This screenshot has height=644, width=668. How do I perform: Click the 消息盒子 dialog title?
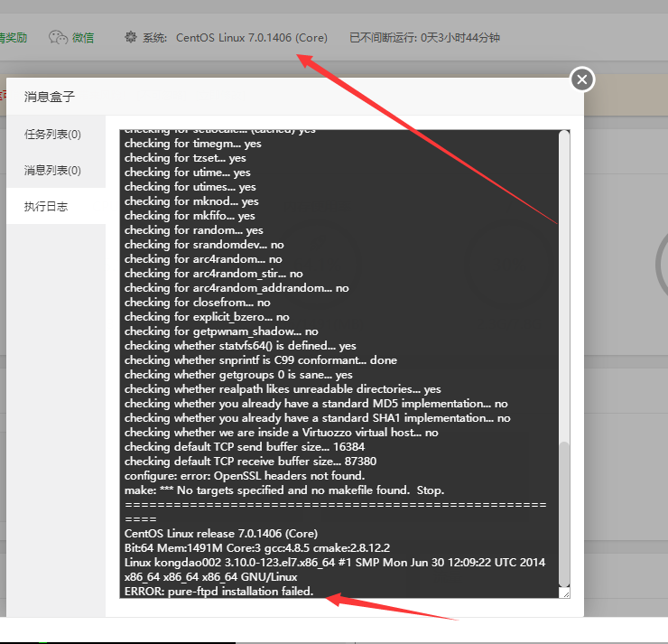pos(50,97)
